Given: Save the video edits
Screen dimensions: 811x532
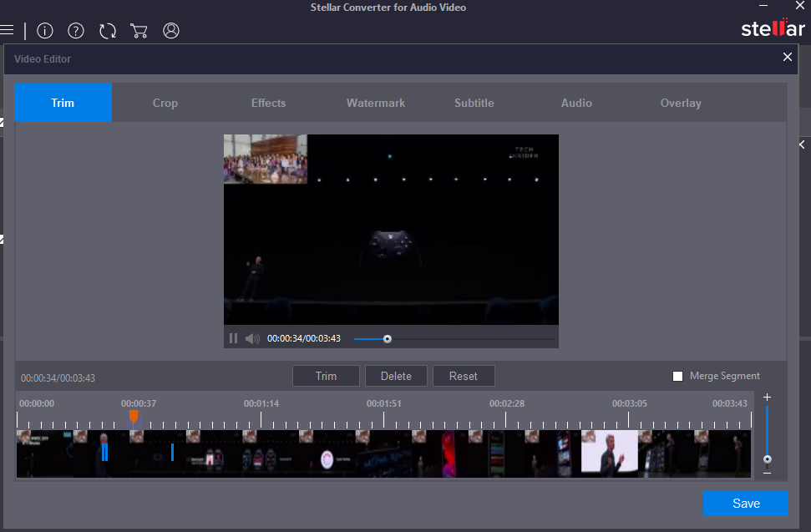Looking at the screenshot, I should pyautogui.click(x=745, y=504).
